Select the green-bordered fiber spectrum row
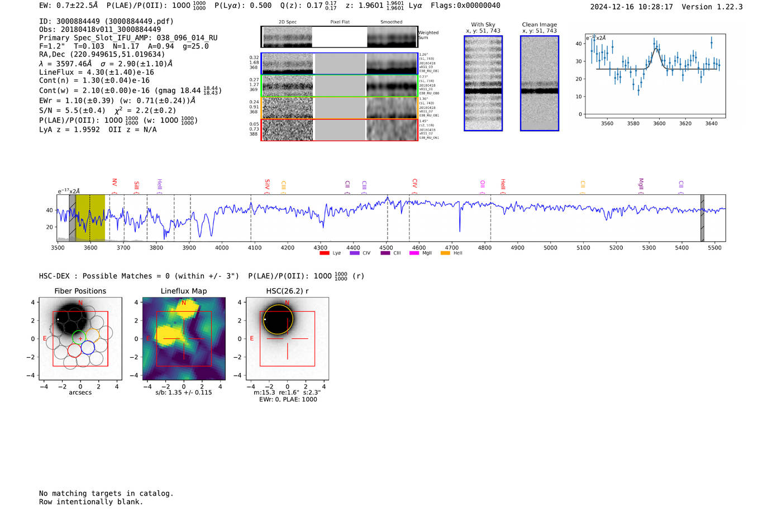The image size is (782, 532). coord(339,86)
